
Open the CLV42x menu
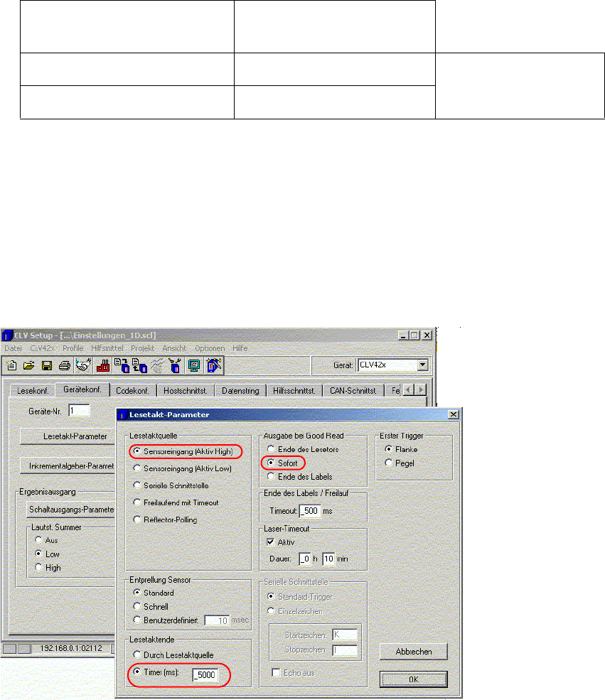43,348
